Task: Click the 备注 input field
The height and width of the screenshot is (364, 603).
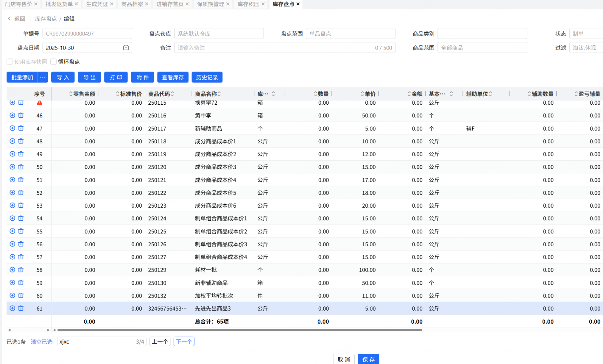Action: pyautogui.click(x=274, y=48)
